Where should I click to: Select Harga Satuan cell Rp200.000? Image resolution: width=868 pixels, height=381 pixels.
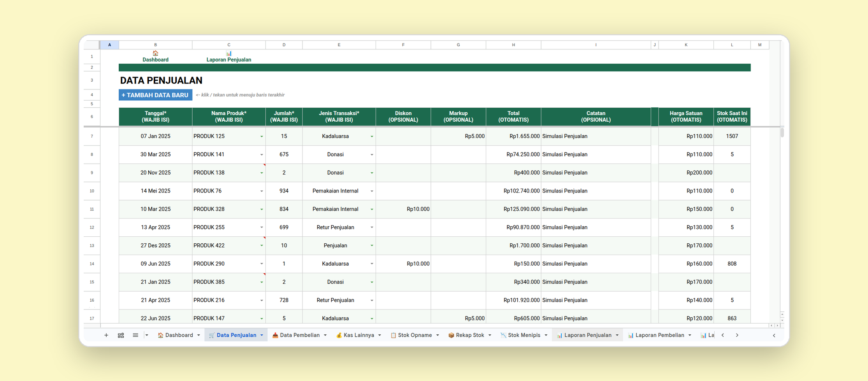click(686, 173)
